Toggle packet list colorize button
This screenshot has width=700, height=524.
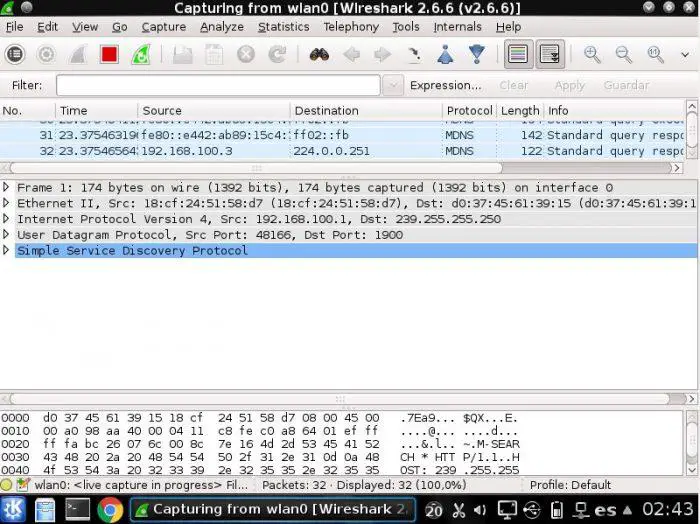point(518,54)
